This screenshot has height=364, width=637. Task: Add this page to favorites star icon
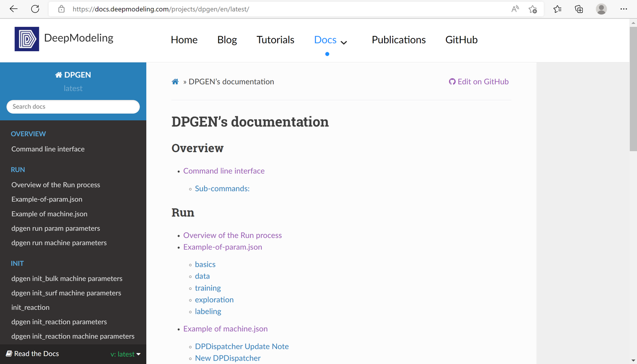[x=532, y=9]
